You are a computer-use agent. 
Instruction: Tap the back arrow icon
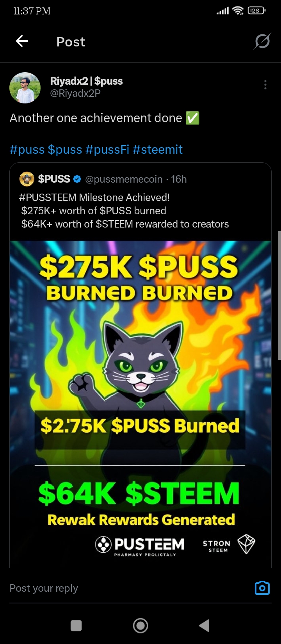[x=22, y=41]
